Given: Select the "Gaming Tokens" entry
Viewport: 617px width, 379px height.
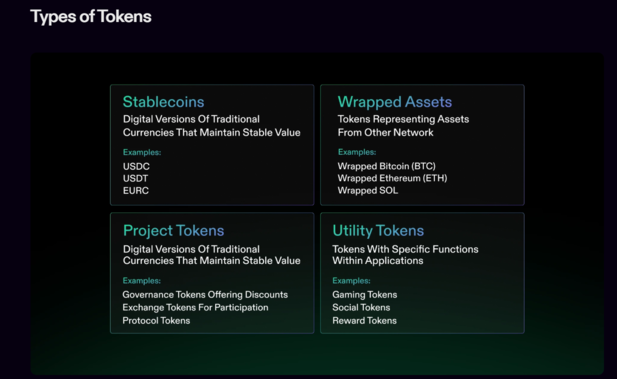Looking at the screenshot, I should [365, 295].
